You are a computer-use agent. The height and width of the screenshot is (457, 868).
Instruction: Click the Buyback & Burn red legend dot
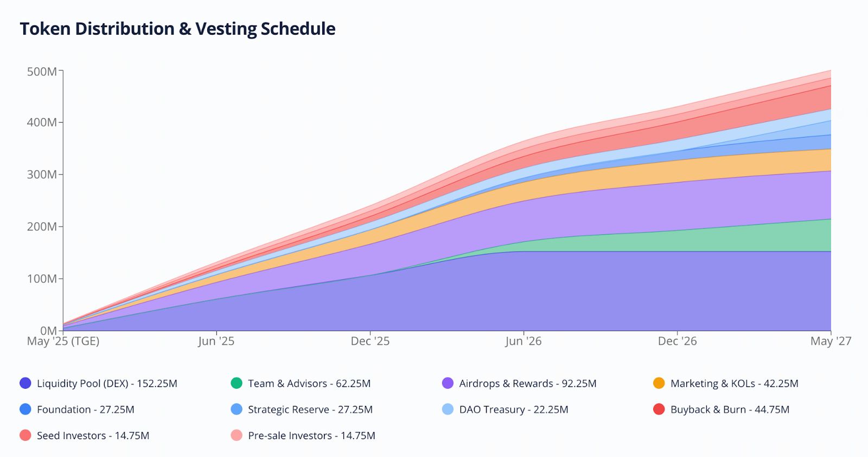coord(659,409)
